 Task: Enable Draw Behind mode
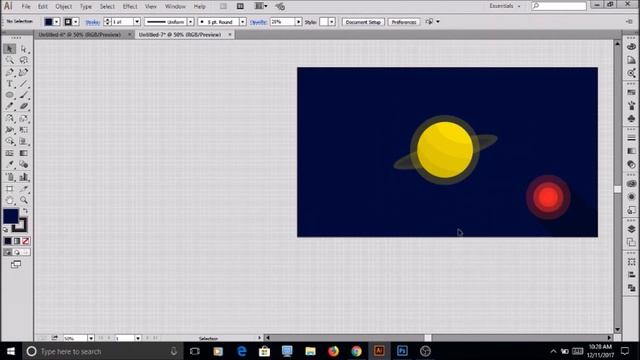click(17, 252)
